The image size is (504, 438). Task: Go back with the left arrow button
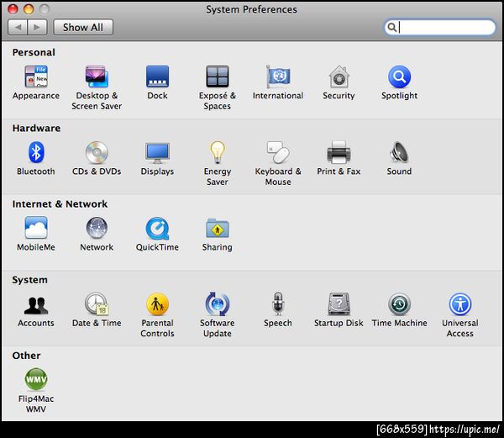click(18, 28)
